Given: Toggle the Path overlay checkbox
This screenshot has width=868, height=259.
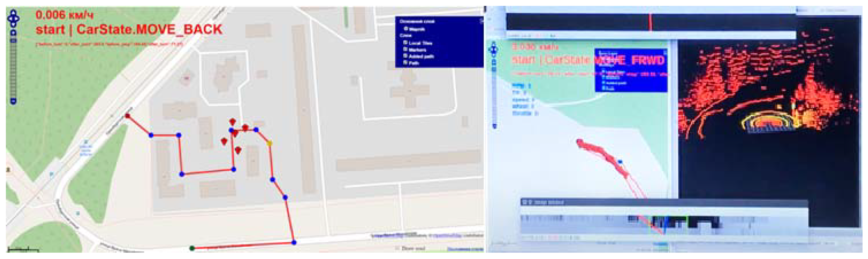Looking at the screenshot, I should click(406, 63).
